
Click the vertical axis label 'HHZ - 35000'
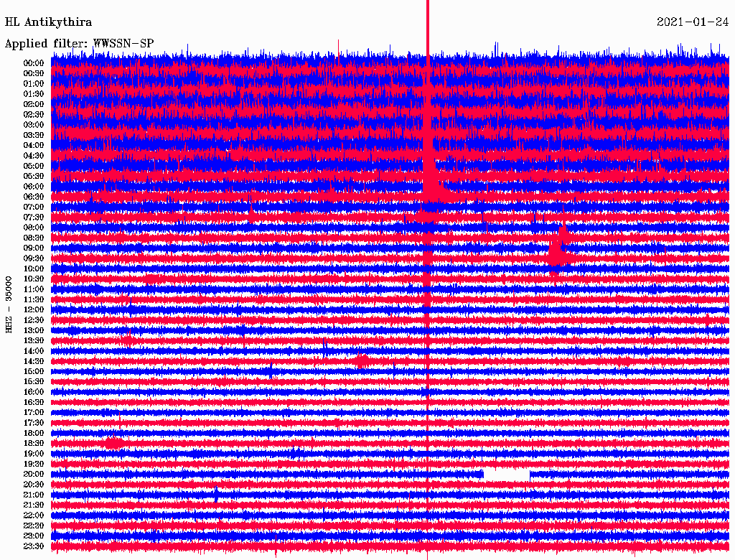click(x=9, y=305)
